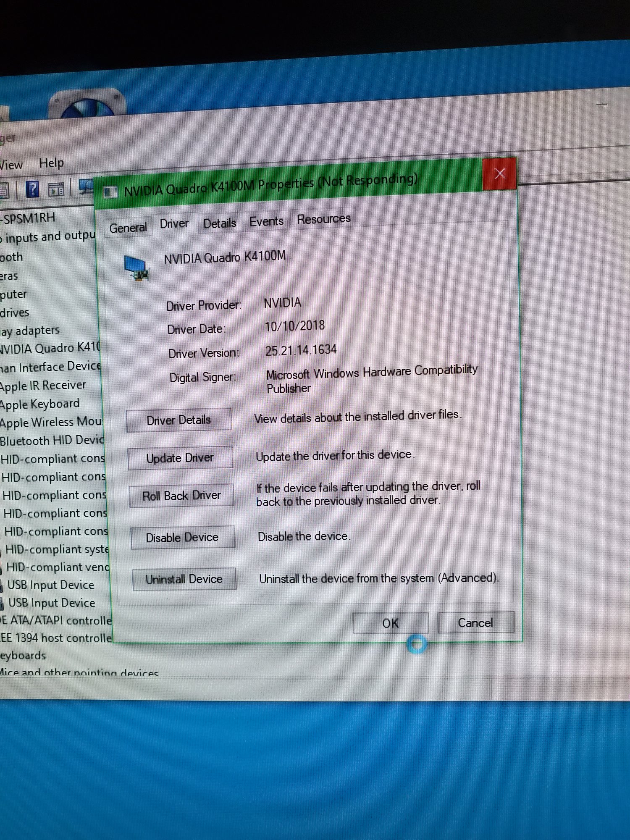Select the HID-compliant vendor-defined device entry

tap(58, 567)
